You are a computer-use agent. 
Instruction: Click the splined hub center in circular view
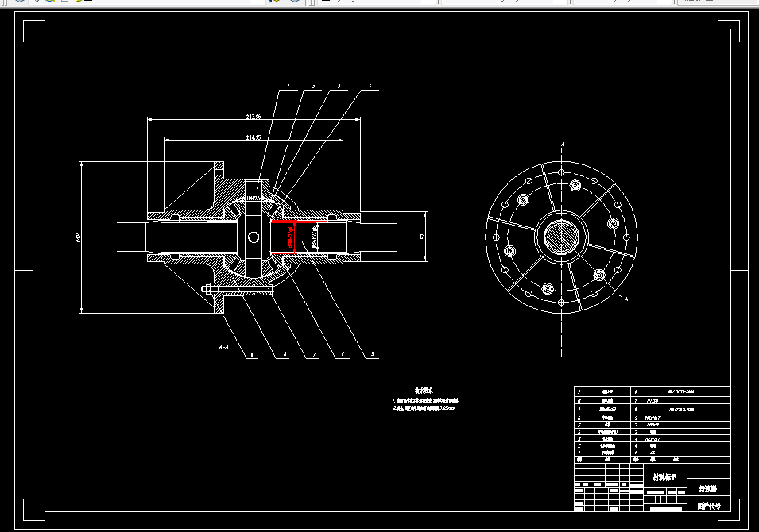point(562,237)
